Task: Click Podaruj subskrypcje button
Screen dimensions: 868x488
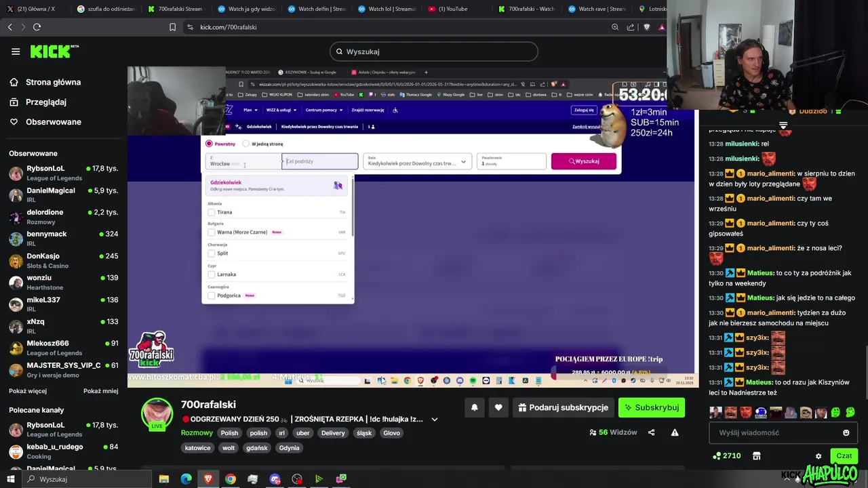Action: click(x=563, y=407)
